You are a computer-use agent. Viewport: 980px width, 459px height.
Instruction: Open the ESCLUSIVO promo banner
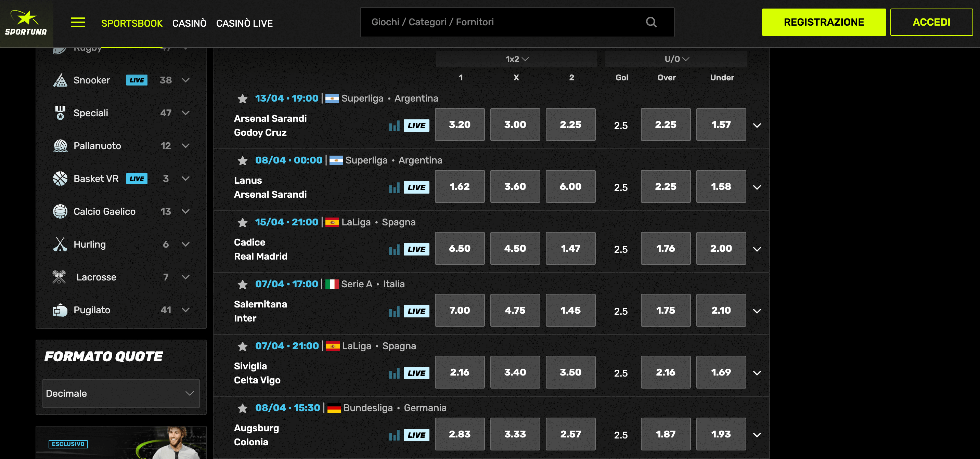121,442
